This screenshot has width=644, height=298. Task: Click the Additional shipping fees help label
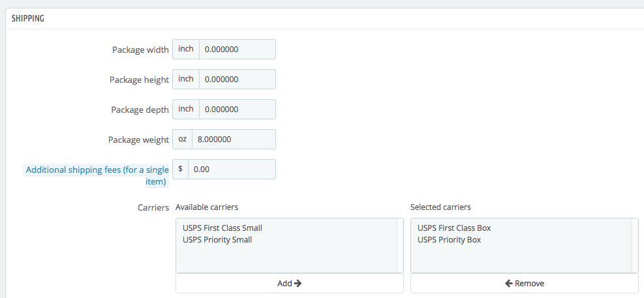click(x=97, y=175)
